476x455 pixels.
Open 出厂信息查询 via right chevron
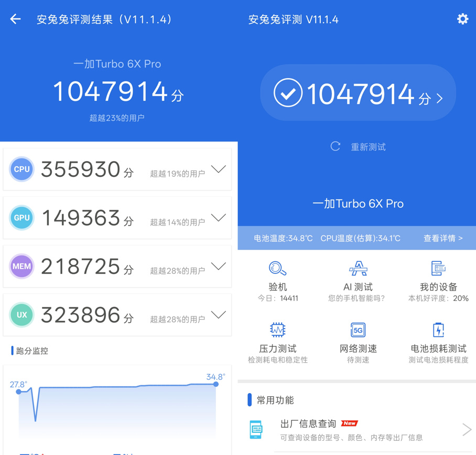coord(467,429)
